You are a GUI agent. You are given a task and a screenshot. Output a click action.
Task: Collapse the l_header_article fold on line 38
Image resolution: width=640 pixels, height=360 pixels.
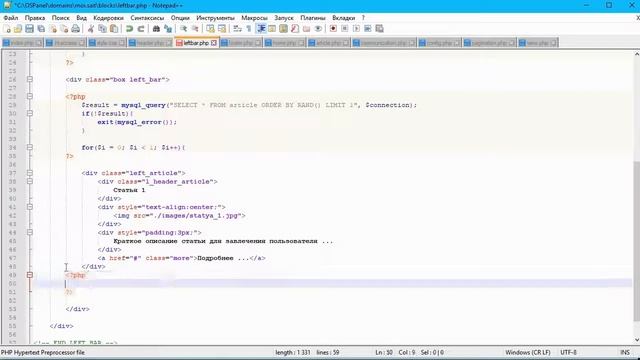tap(30, 181)
